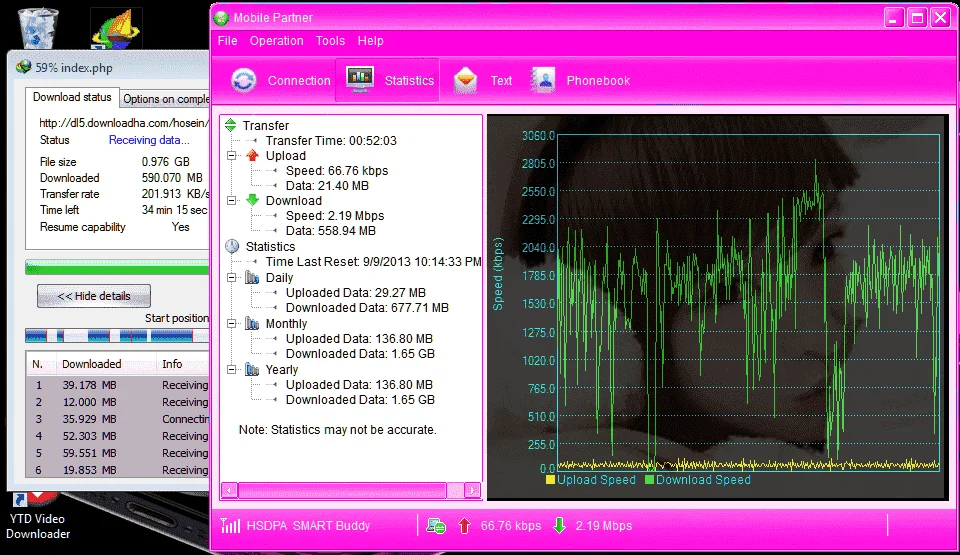Image resolution: width=960 pixels, height=555 pixels.
Task: Collapse the Daily statistics node
Action: pos(231,278)
